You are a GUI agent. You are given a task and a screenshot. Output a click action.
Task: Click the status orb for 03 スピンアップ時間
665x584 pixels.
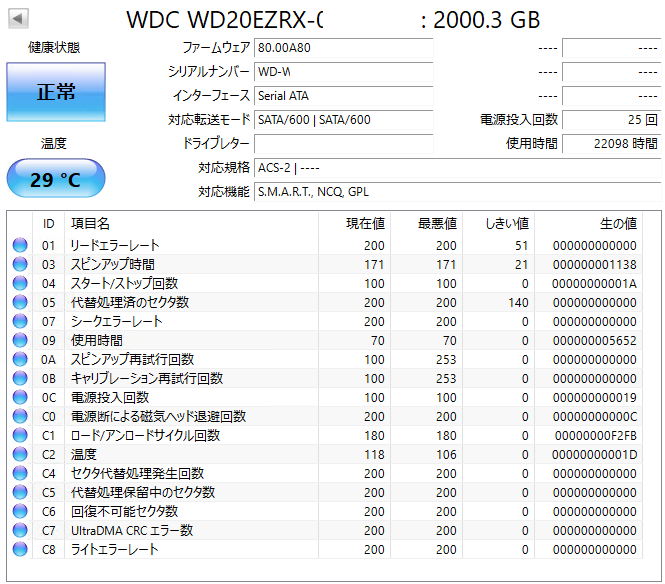(20, 264)
